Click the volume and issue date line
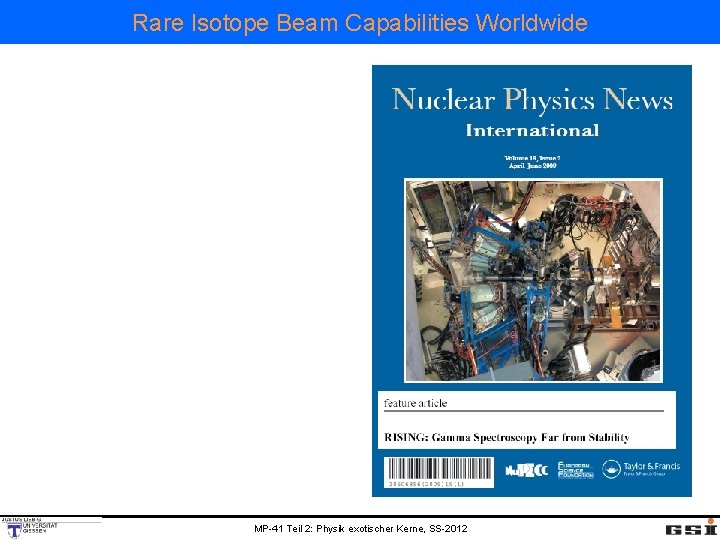Screen dimensions: 720x540 [x=532, y=162]
